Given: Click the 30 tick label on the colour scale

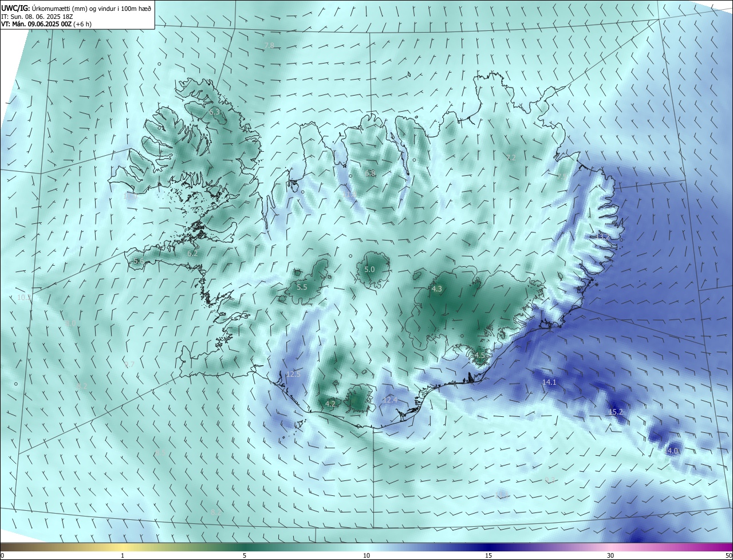Looking at the screenshot, I should [x=610, y=556].
